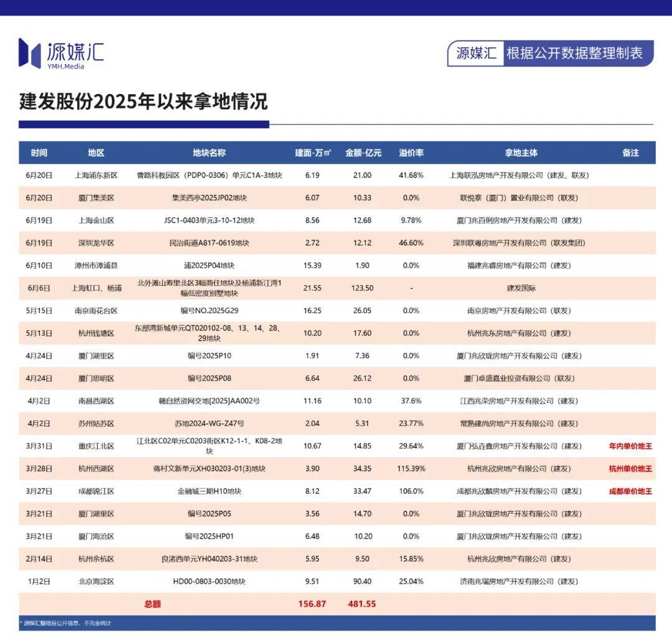Screen dimensions: 672x642
Task: Select the 厦门海沧区 region cell
Action: pos(96,536)
